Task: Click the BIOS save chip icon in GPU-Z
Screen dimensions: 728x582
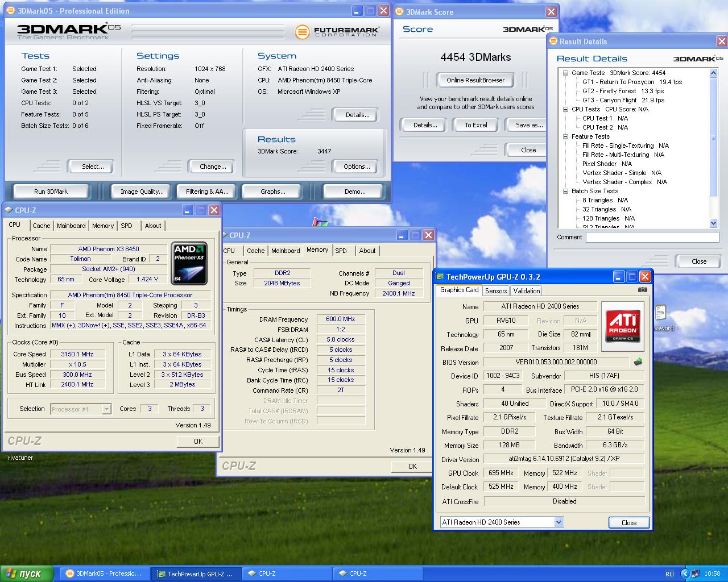Action: (x=638, y=362)
